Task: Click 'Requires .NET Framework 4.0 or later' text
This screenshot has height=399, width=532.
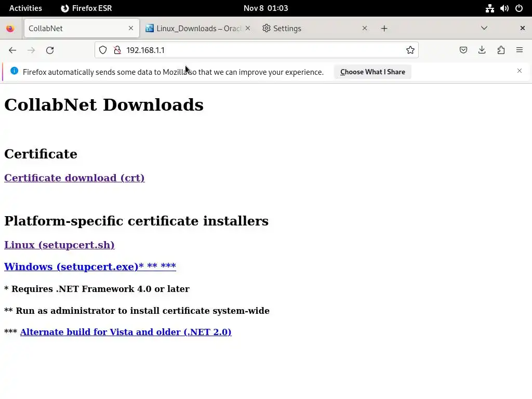Action: [x=100, y=289]
